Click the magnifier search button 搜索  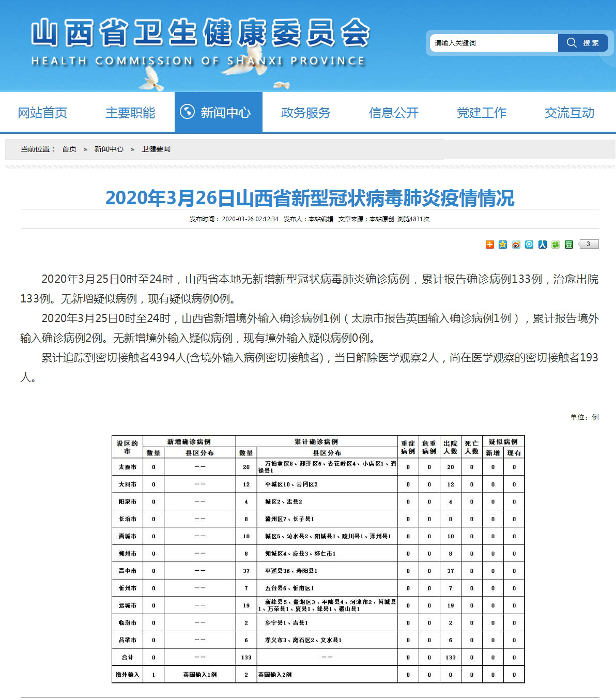click(x=582, y=43)
